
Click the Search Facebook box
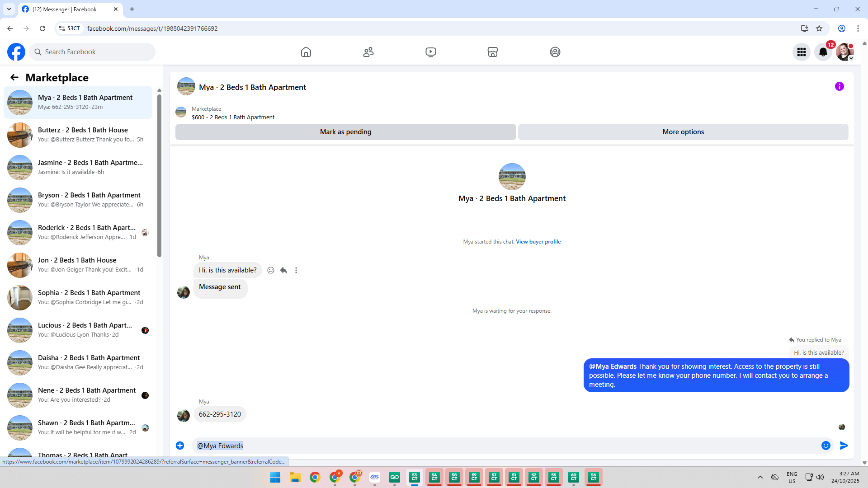[92, 52]
